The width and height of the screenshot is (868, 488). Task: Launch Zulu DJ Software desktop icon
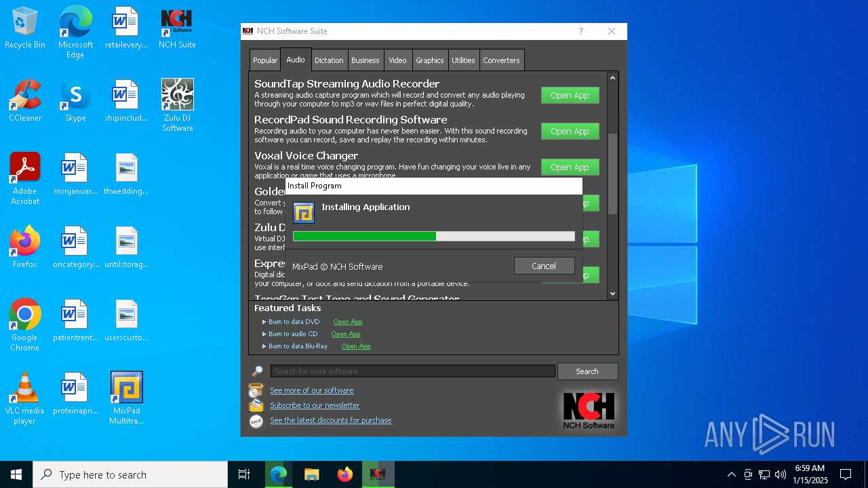(x=177, y=106)
